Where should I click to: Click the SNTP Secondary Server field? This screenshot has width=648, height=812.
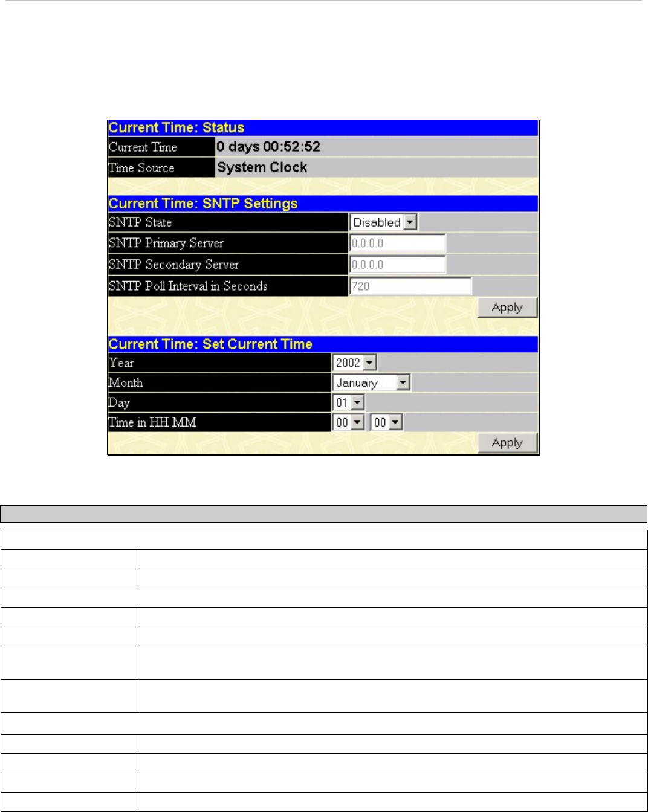click(397, 265)
